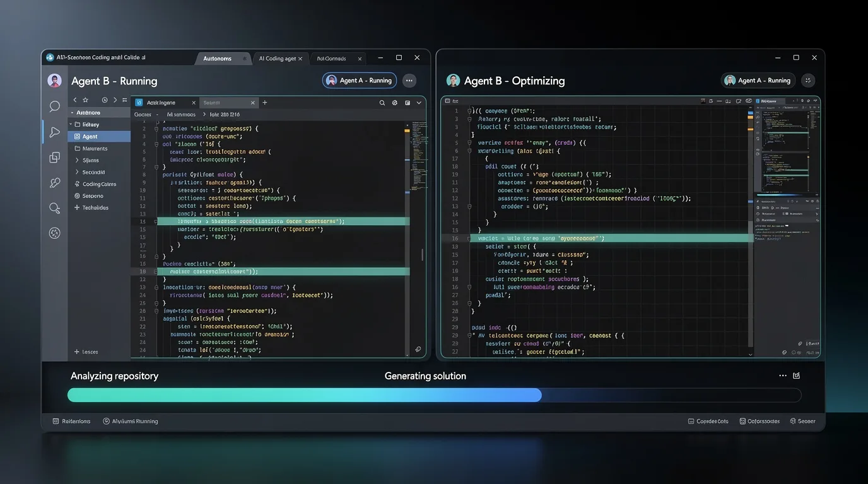The image size is (868, 484).
Task: Click the left editor vertical scrollbar thumb
Action: coord(423,255)
